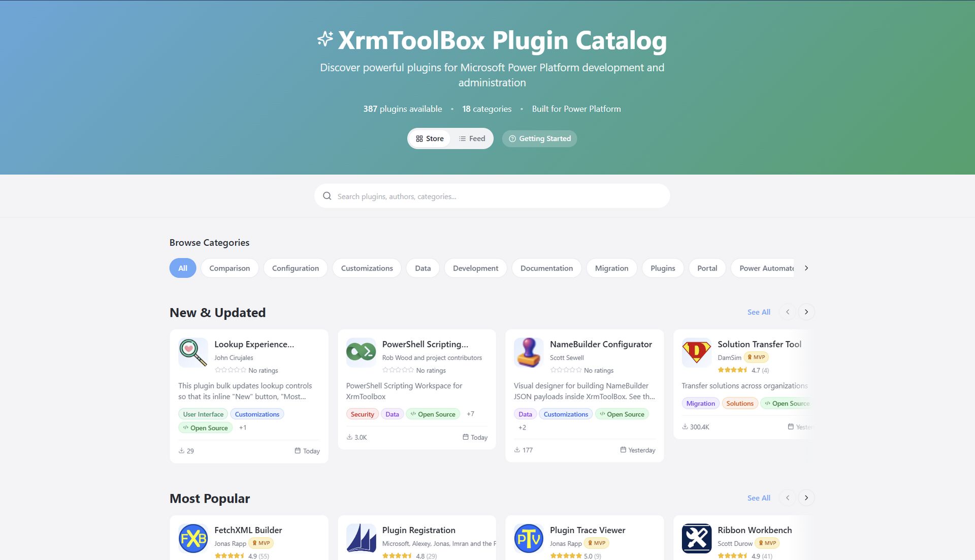Click the PowerShell Scripting Workspace icon
975x560 pixels.
point(361,352)
